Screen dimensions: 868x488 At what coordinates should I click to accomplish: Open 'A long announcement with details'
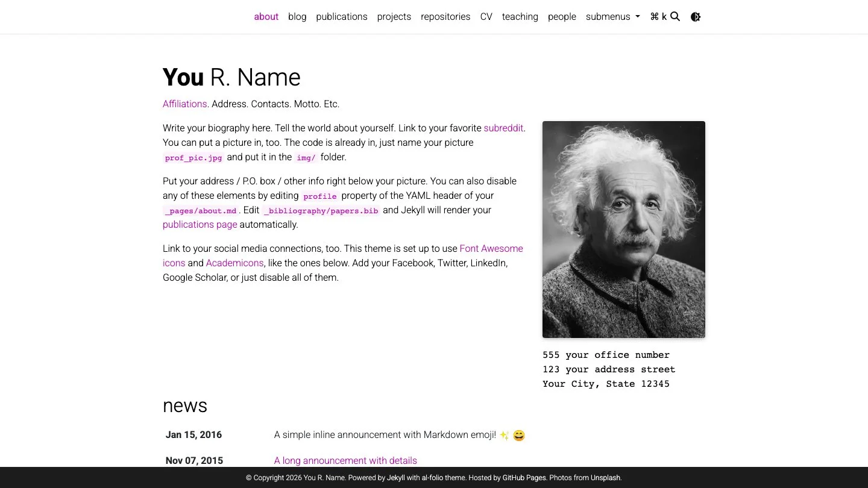(x=345, y=460)
